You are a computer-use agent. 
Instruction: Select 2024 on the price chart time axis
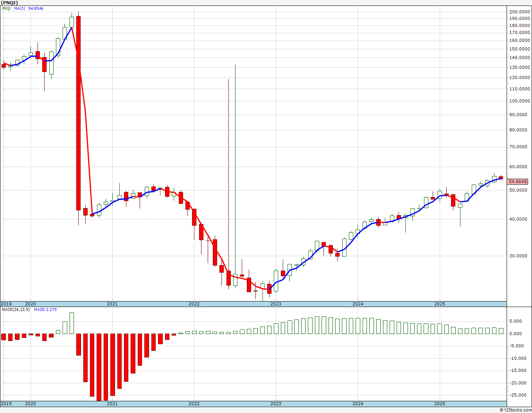click(358, 304)
